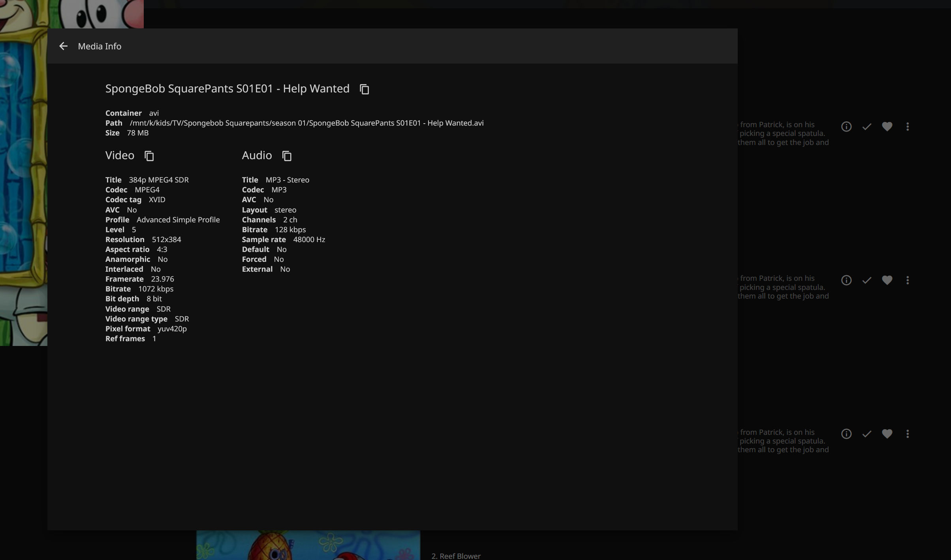Click the Reef Blower episode thumbnail

pyautogui.click(x=308, y=545)
